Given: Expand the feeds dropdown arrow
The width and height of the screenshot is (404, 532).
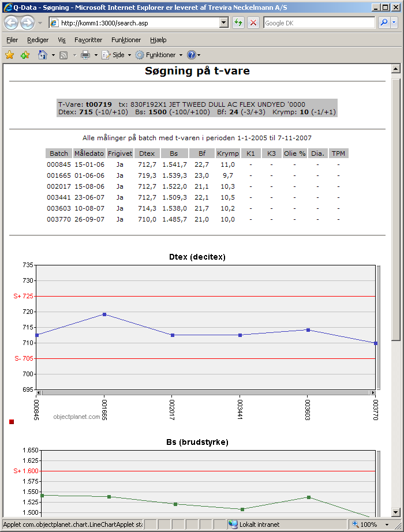Looking at the screenshot, I should [74, 55].
